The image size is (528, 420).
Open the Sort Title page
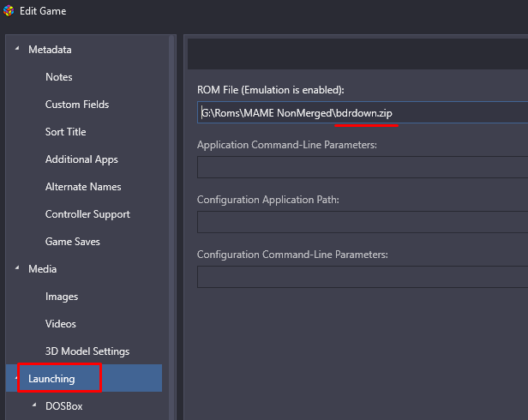66,132
